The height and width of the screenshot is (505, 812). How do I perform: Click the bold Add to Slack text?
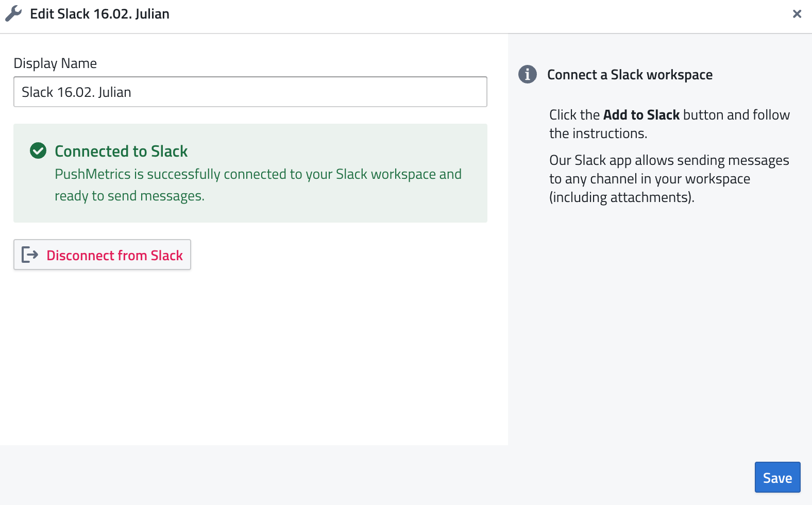point(641,115)
